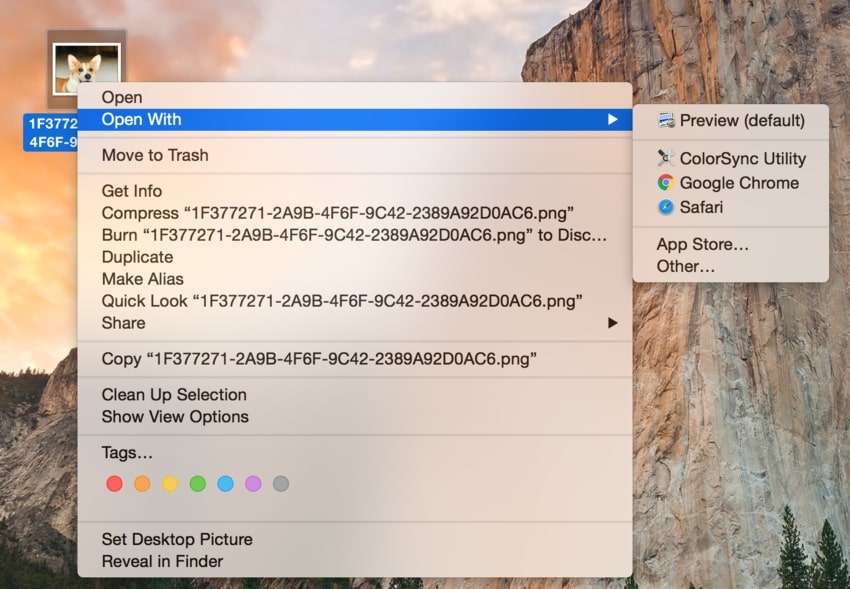Image resolution: width=850 pixels, height=589 pixels.
Task: Open the App Store… option
Action: pyautogui.click(x=703, y=245)
